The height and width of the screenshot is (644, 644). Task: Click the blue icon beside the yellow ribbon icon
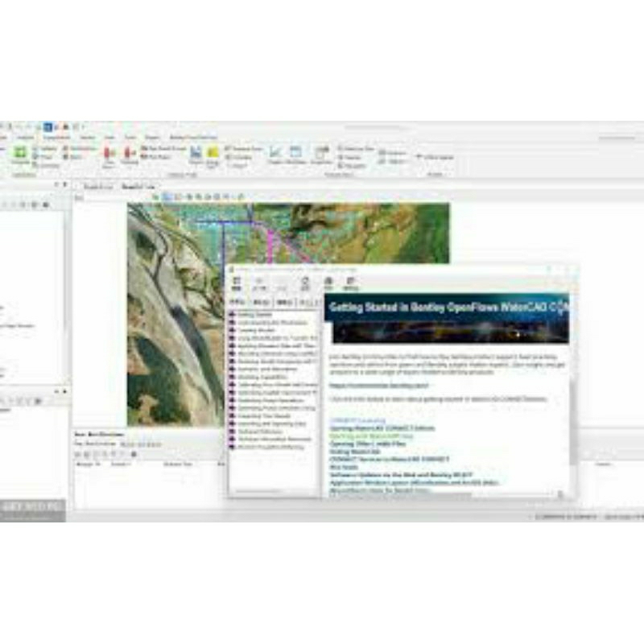coord(196,152)
